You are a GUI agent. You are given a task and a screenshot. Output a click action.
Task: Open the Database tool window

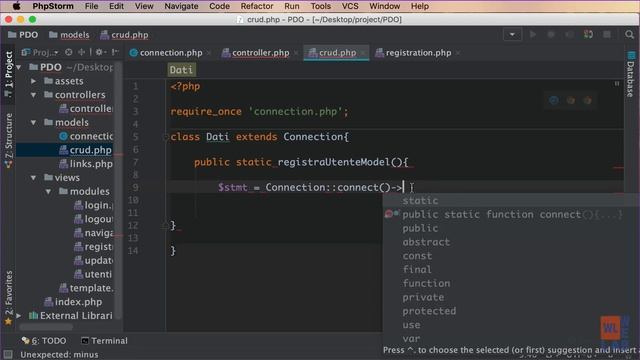coord(631,74)
